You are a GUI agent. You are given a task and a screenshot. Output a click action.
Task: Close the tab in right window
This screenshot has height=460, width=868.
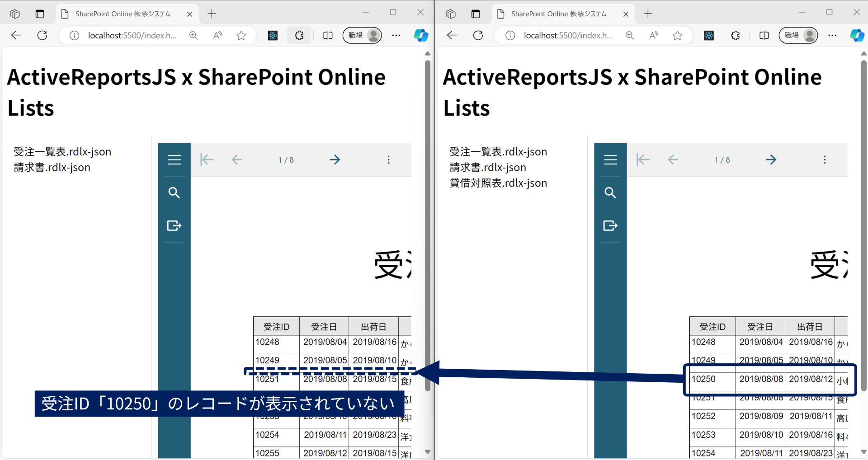coord(626,14)
